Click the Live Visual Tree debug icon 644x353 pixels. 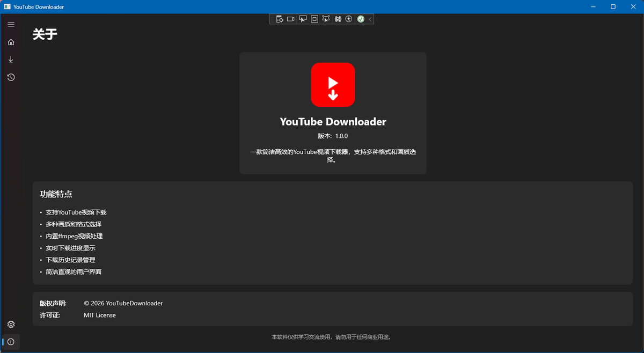point(279,19)
